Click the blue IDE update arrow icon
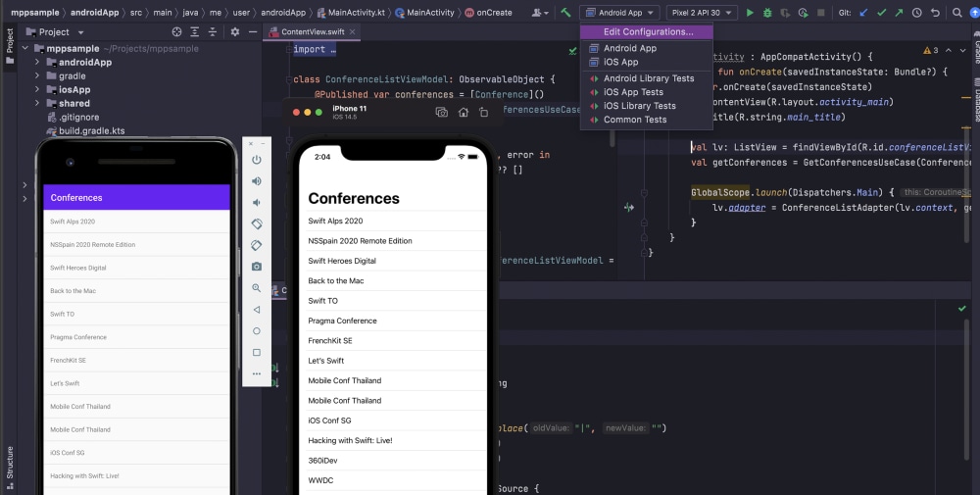 point(974,13)
